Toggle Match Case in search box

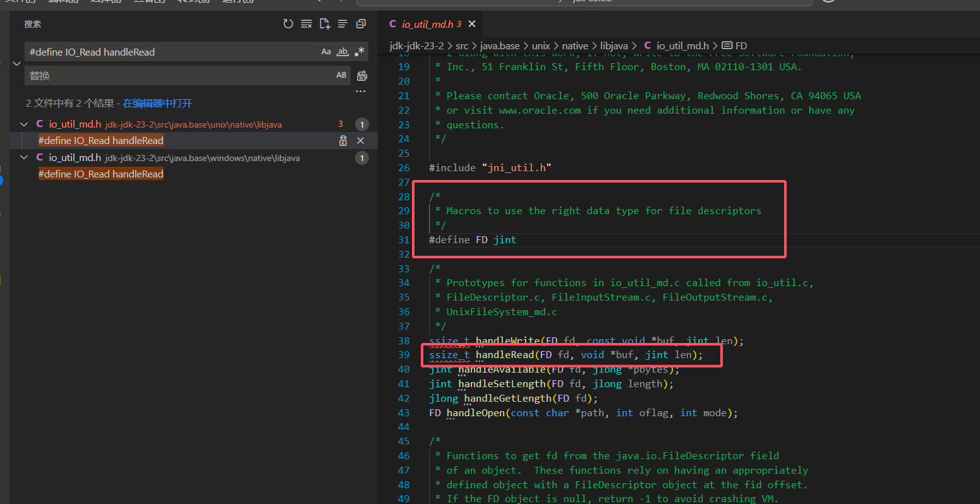click(x=326, y=52)
